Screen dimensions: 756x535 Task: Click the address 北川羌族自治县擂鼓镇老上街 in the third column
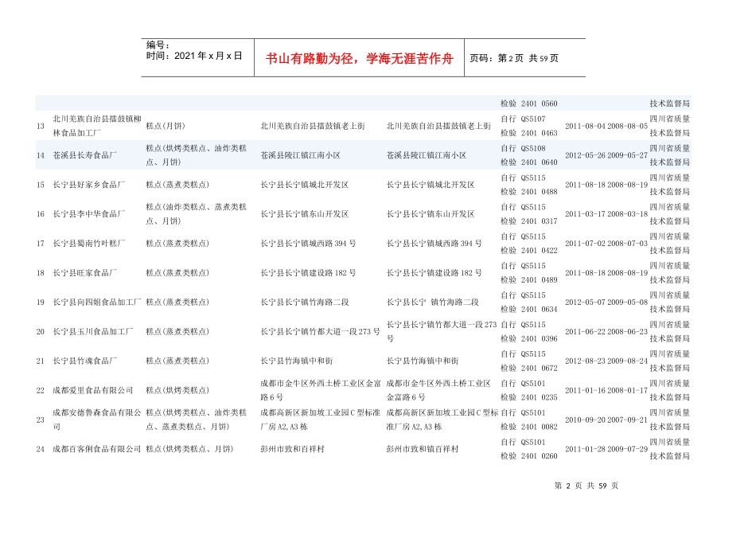click(313, 126)
